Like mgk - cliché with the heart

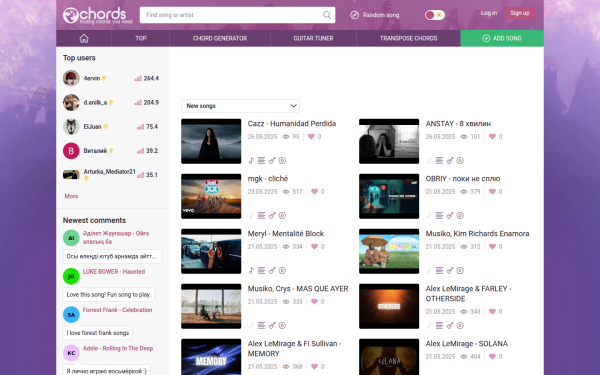click(x=314, y=192)
